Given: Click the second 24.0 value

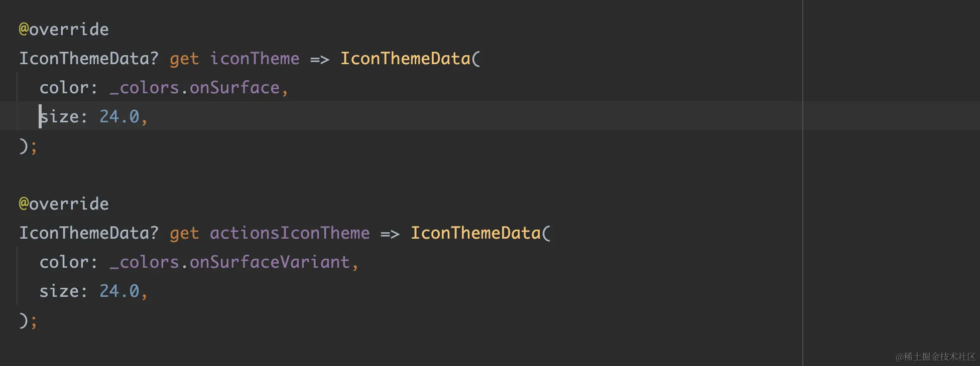Looking at the screenshot, I should pyautogui.click(x=119, y=291).
